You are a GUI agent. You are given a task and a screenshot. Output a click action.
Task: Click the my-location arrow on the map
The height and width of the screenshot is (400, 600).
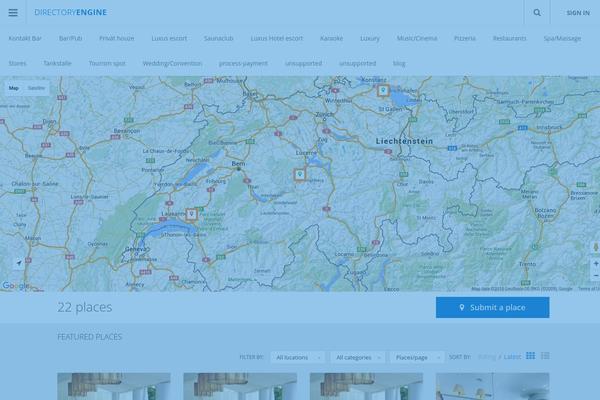19,263
